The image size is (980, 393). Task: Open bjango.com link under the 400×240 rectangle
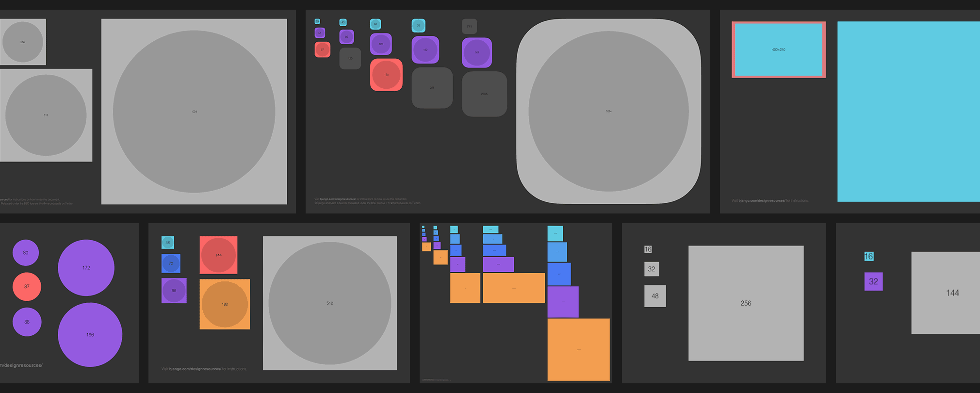[762, 200]
